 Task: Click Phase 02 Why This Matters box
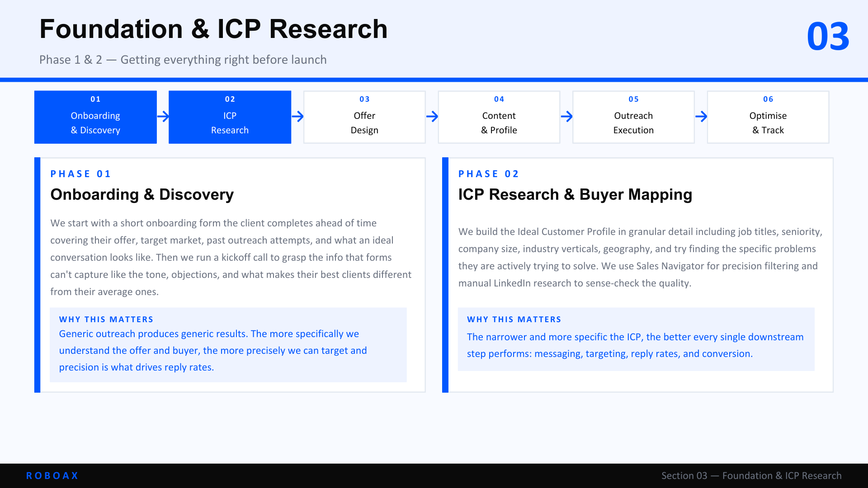click(x=636, y=339)
